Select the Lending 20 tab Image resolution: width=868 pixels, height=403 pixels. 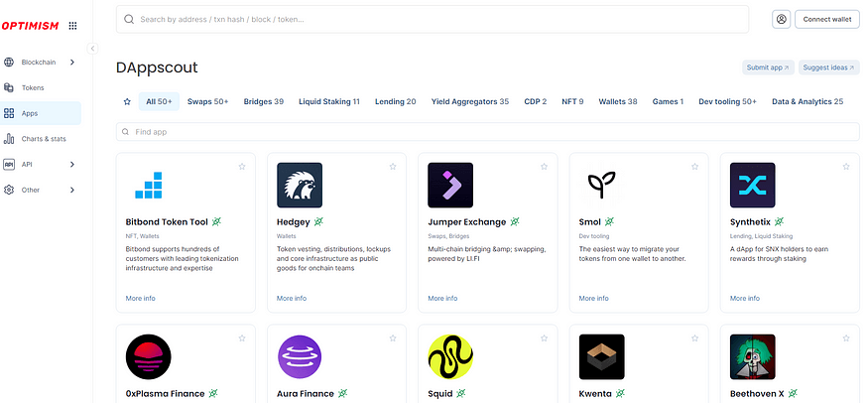coord(395,102)
